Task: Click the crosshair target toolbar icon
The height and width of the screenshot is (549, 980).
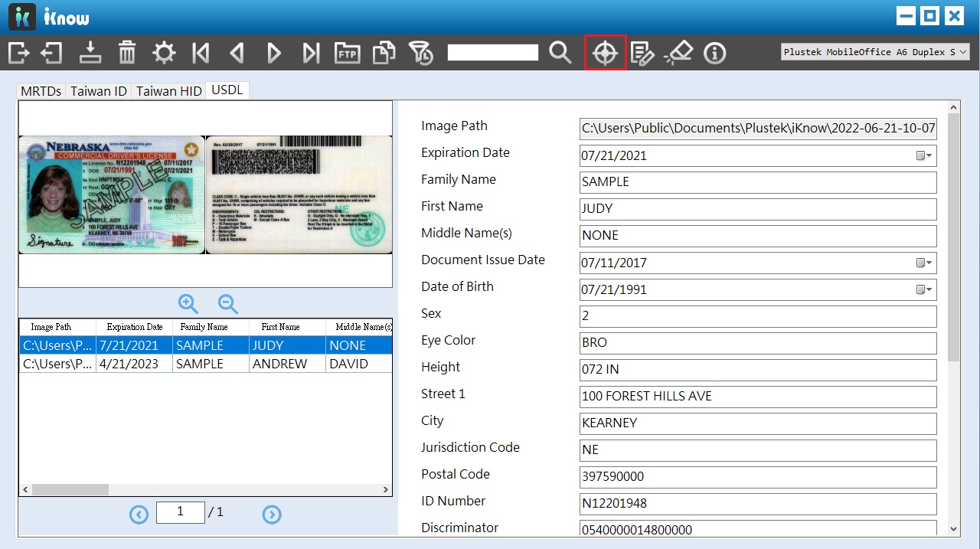Action: click(x=605, y=53)
